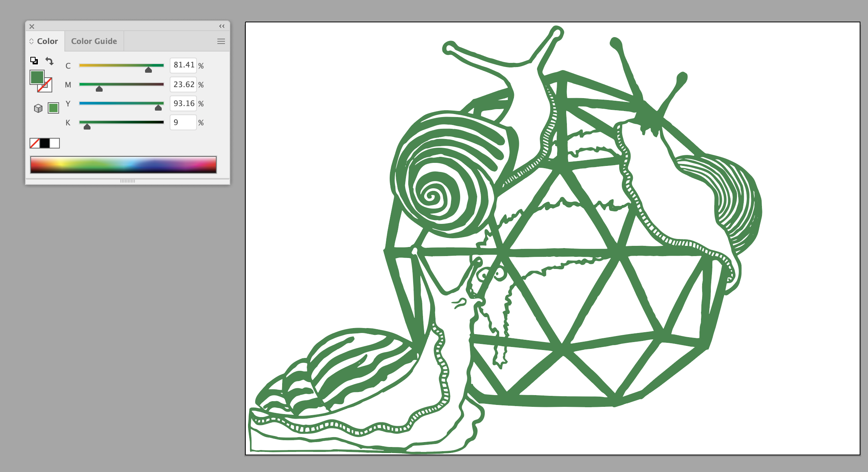The height and width of the screenshot is (472, 868).
Task: Pick the white swatch below sliders
Action: (55, 143)
